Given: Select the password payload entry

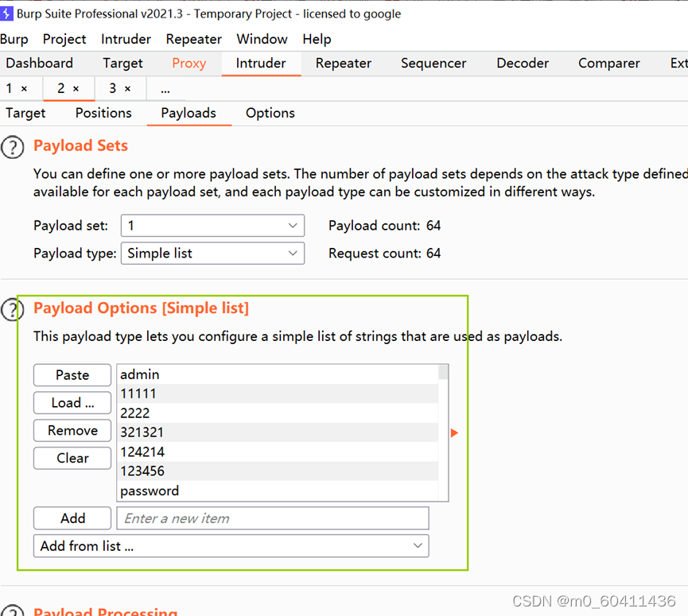Looking at the screenshot, I should click(278, 490).
